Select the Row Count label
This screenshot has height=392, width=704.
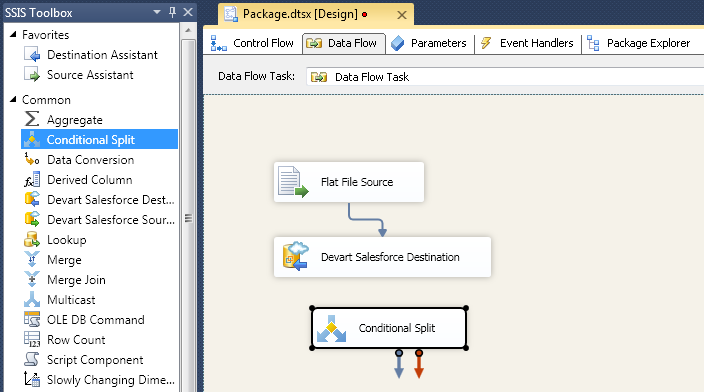pos(76,339)
